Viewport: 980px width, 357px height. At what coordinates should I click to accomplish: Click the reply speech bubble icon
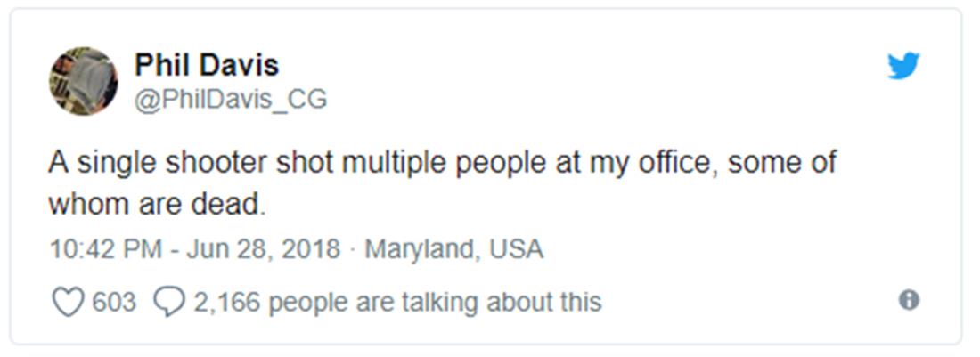pos(168,303)
